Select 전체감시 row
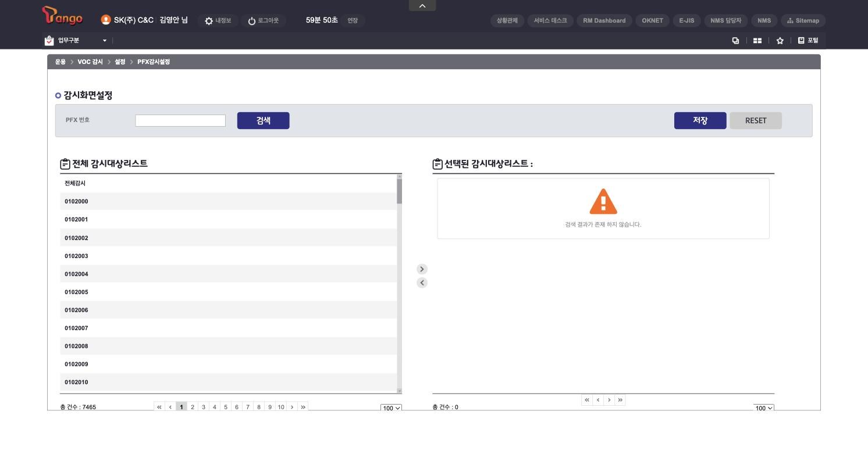The image size is (868, 472). click(x=229, y=184)
